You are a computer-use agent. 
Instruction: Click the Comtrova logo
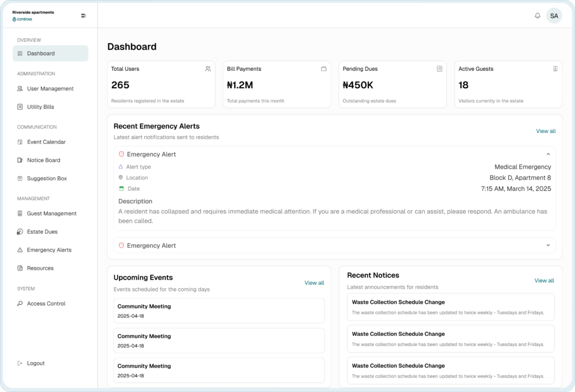[x=22, y=19]
